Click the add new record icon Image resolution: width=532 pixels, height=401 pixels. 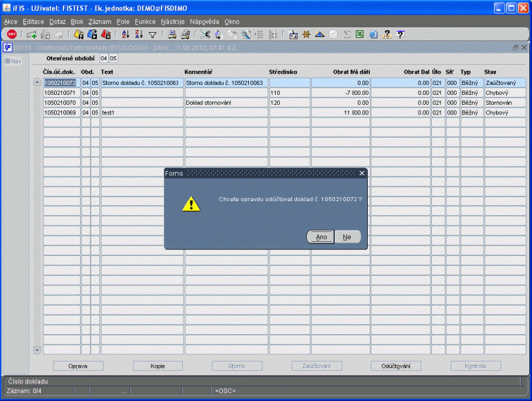coord(31,34)
